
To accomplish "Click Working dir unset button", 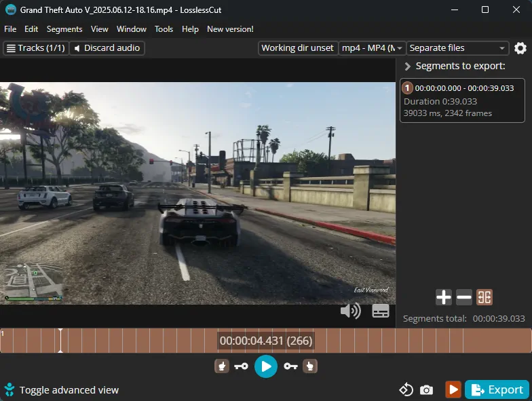I will (x=297, y=48).
